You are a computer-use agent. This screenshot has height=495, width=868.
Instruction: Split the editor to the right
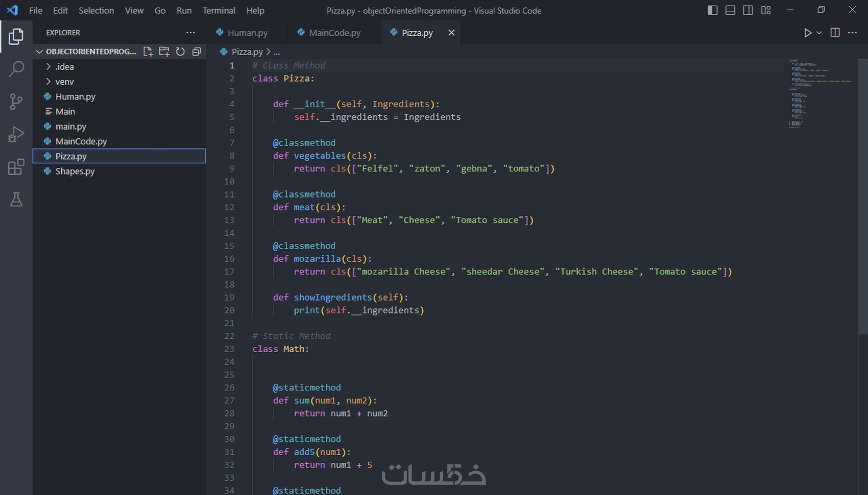[x=835, y=33]
